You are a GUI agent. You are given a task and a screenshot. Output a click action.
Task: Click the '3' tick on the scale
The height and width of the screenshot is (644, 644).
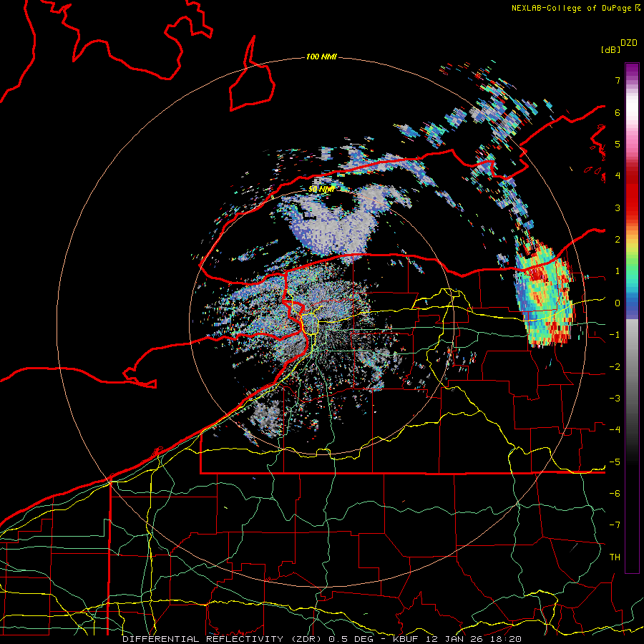click(x=618, y=208)
